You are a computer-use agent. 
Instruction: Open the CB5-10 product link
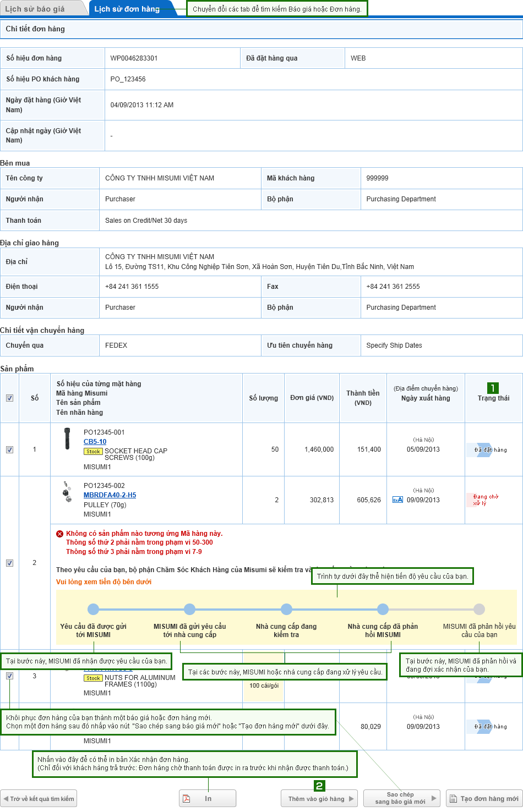coord(95,442)
